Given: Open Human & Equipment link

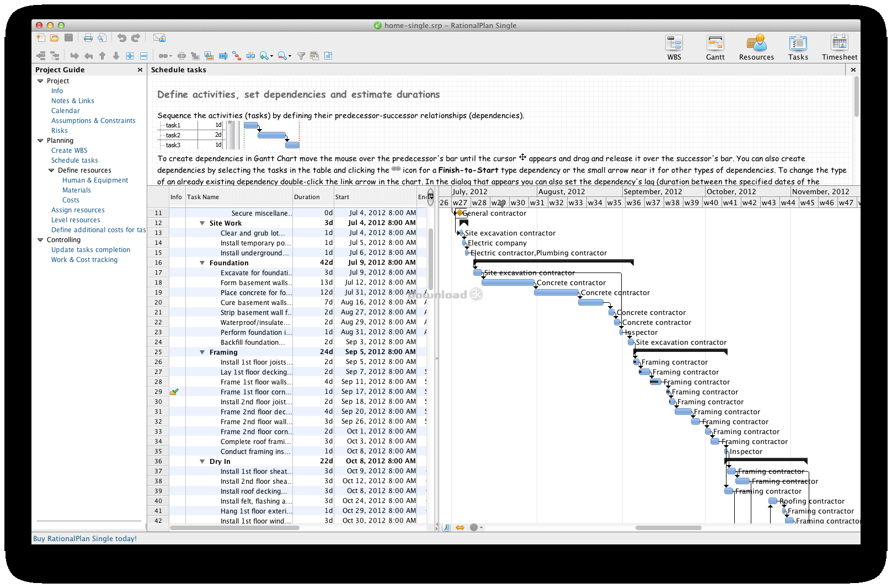Looking at the screenshot, I should (x=95, y=180).
